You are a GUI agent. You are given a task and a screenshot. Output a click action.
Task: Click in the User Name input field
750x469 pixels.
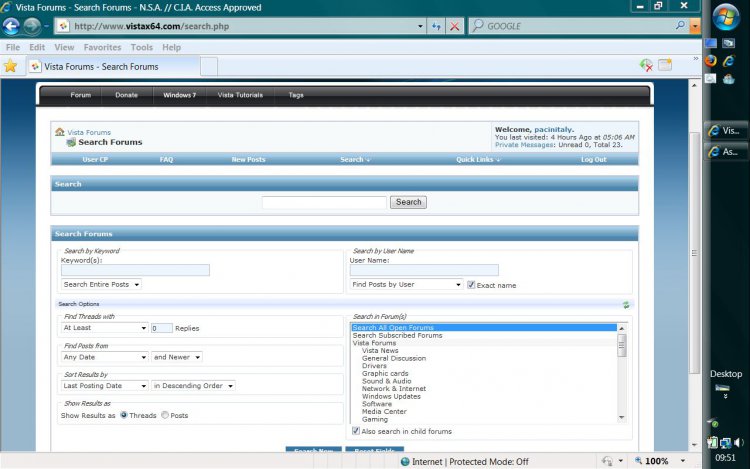[x=424, y=270]
